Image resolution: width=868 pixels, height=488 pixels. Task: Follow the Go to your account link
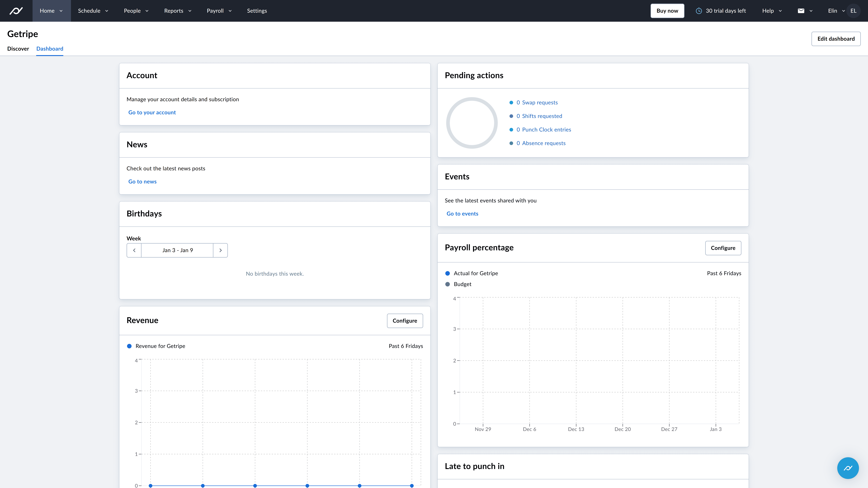152,113
